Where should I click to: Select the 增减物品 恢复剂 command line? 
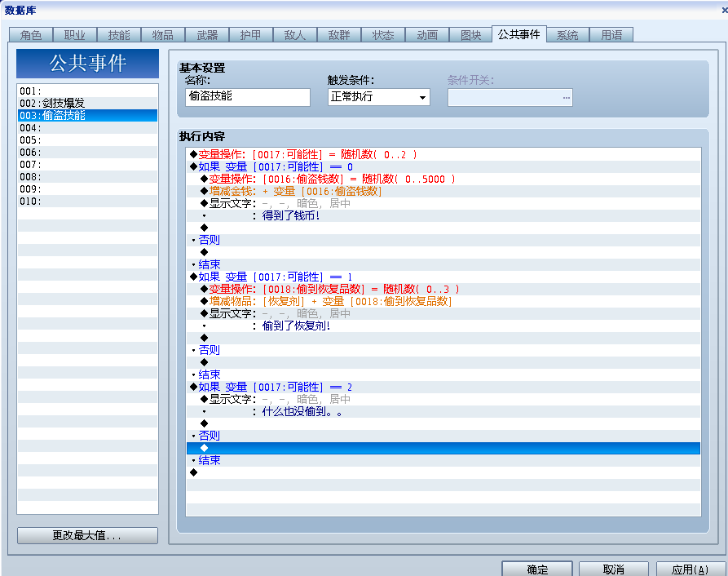pyautogui.click(x=443, y=301)
